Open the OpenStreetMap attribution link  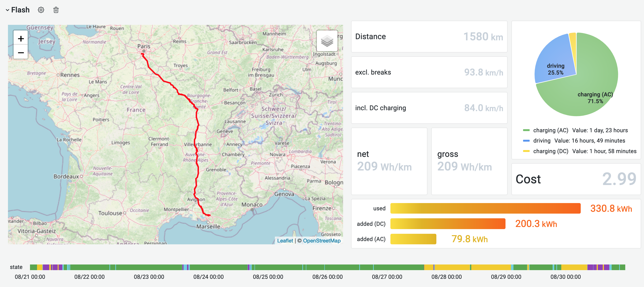coord(322,241)
